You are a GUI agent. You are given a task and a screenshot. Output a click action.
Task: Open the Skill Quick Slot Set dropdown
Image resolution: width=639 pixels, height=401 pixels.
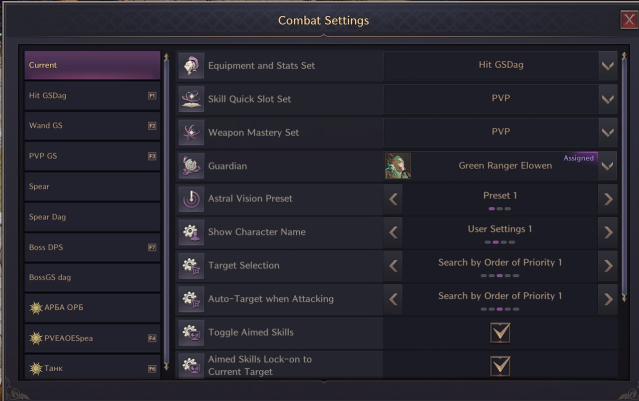[607, 99]
